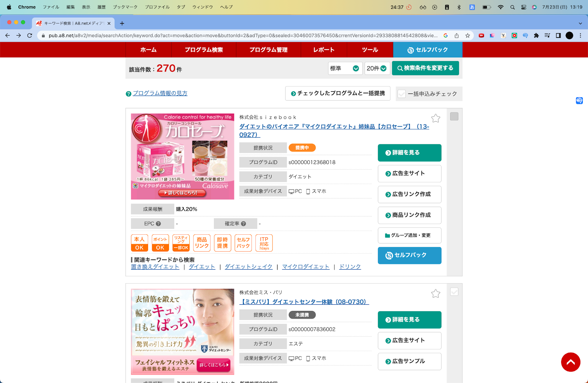This screenshot has width=588, height=383.
Task: Bookmark this page with the star icon in address bar
Action: click(467, 36)
